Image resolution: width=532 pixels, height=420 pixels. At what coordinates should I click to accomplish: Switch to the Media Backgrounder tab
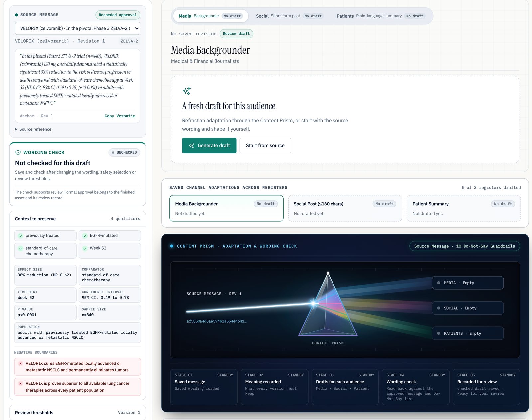point(210,16)
